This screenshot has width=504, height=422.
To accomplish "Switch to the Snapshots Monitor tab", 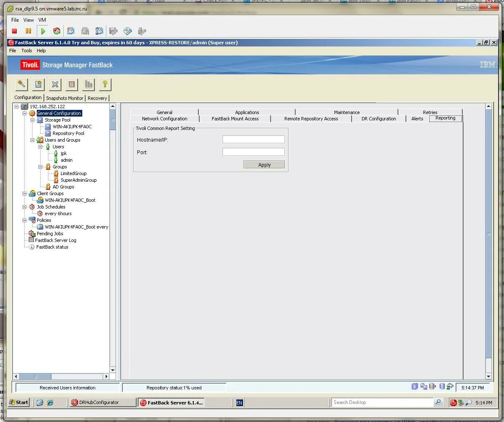I will (64, 98).
